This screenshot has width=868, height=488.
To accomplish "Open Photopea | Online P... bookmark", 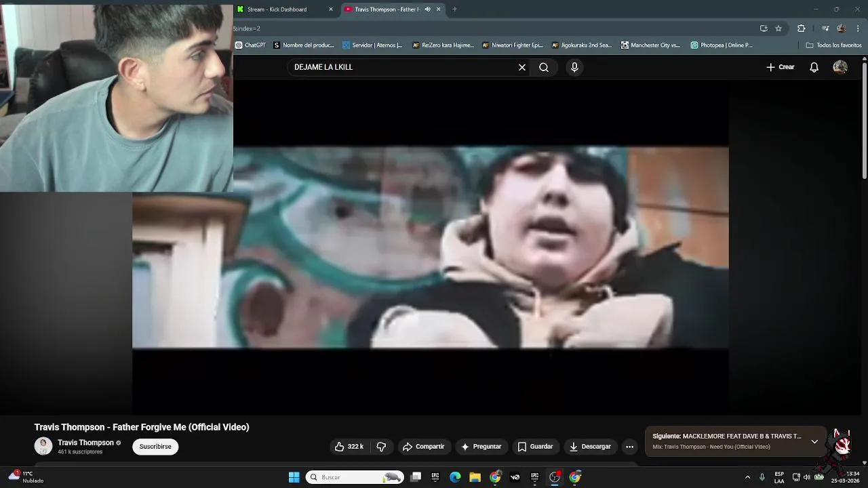I will click(x=722, y=45).
